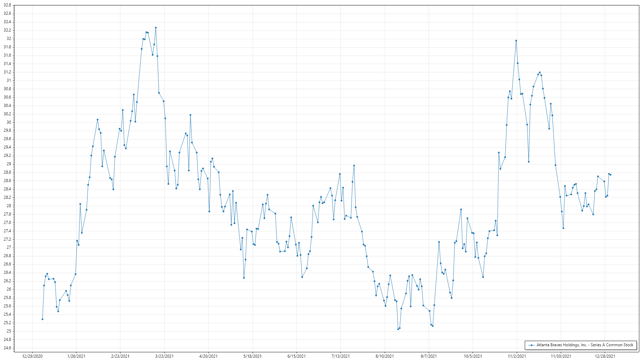
Task: Click the 6/15/2021 x-axis date label
Action: point(297,356)
